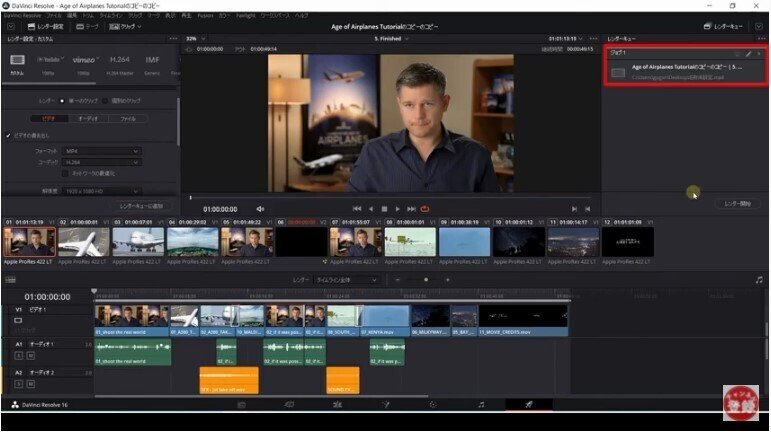Open Render Settings panel options (three dots)
771x432 pixels.
[173, 38]
